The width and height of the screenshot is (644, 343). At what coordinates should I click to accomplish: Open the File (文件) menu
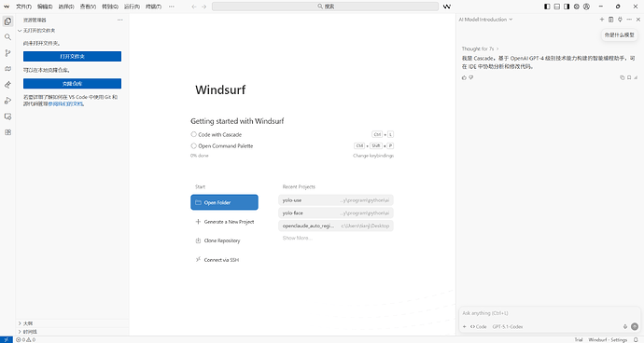coord(24,7)
